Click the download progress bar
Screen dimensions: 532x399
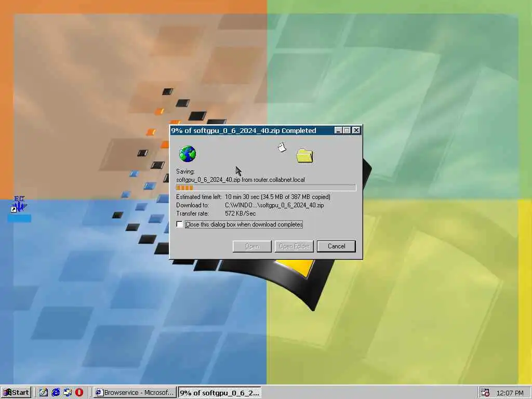click(266, 188)
